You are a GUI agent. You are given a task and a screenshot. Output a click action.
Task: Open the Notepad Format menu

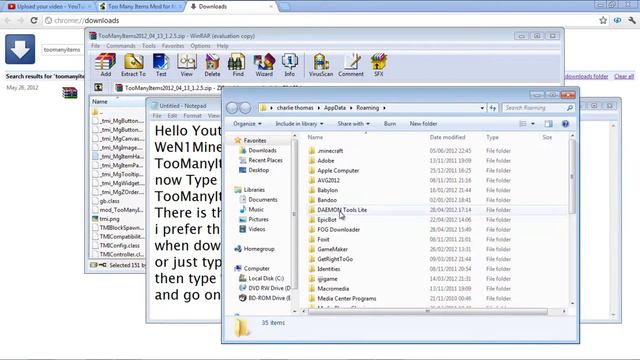point(192,116)
